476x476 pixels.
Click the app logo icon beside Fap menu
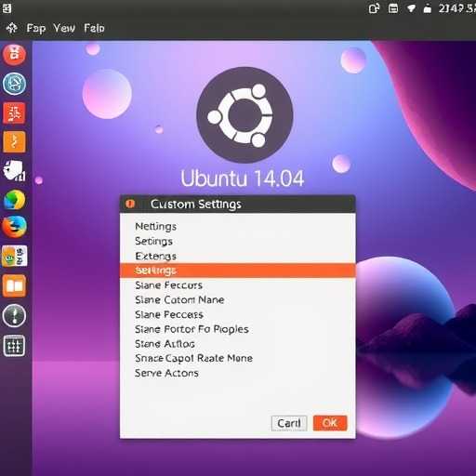(12, 28)
